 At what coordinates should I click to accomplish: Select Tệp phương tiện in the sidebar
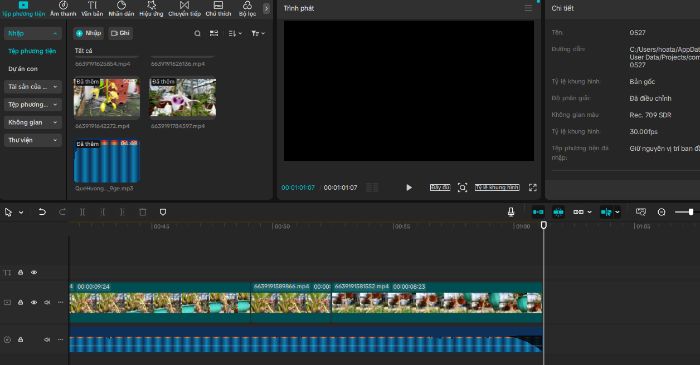(32, 51)
